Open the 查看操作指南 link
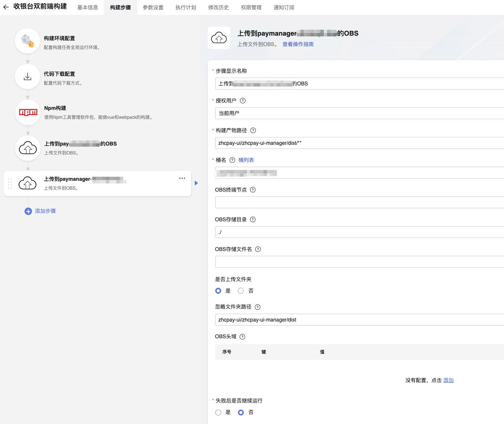 pyautogui.click(x=298, y=44)
